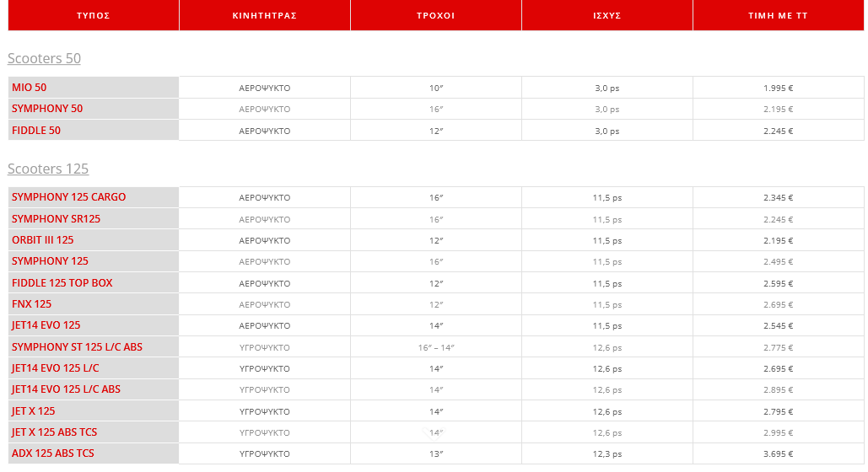This screenshot has width=868, height=472.
Task: Click the ΤΙΜΗ ΜΕ ΤΤ column header
Action: pos(779,15)
